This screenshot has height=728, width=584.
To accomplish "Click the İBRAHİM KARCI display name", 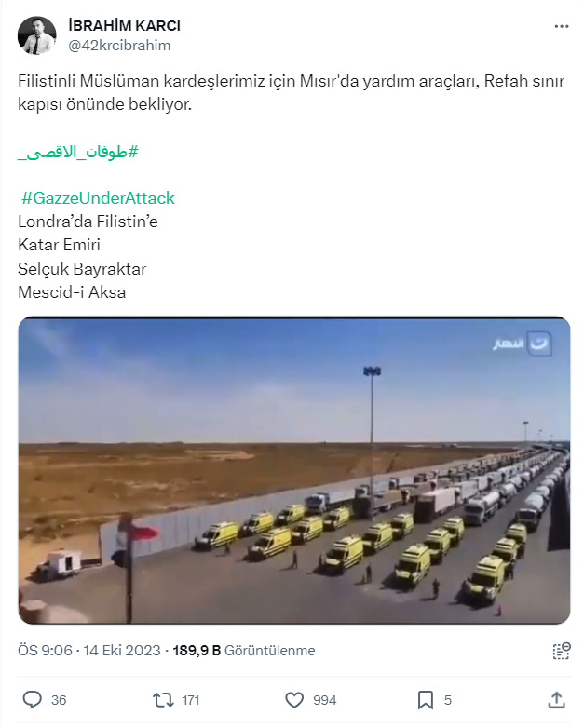I will coord(124,25).
